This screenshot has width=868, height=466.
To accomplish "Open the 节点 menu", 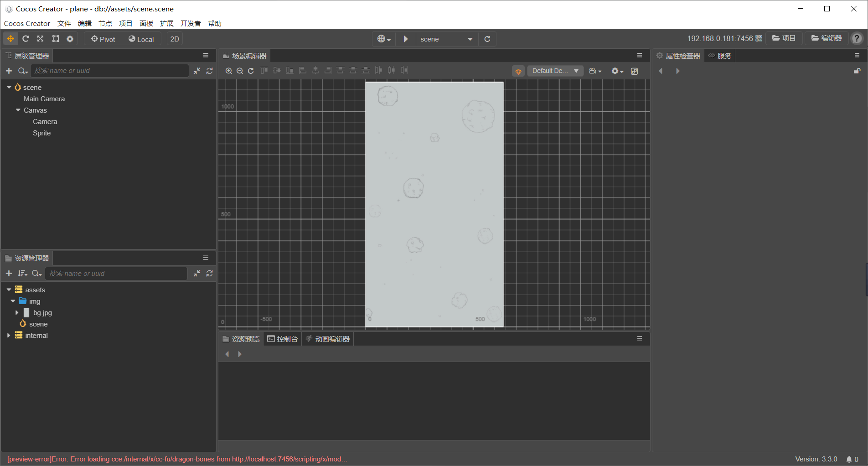I will tap(105, 23).
